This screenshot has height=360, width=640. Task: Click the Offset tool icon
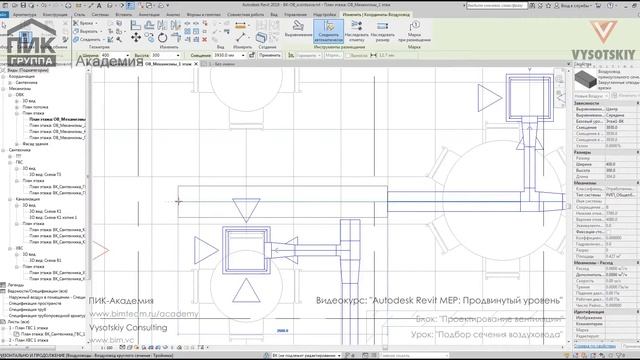click(x=149, y=25)
